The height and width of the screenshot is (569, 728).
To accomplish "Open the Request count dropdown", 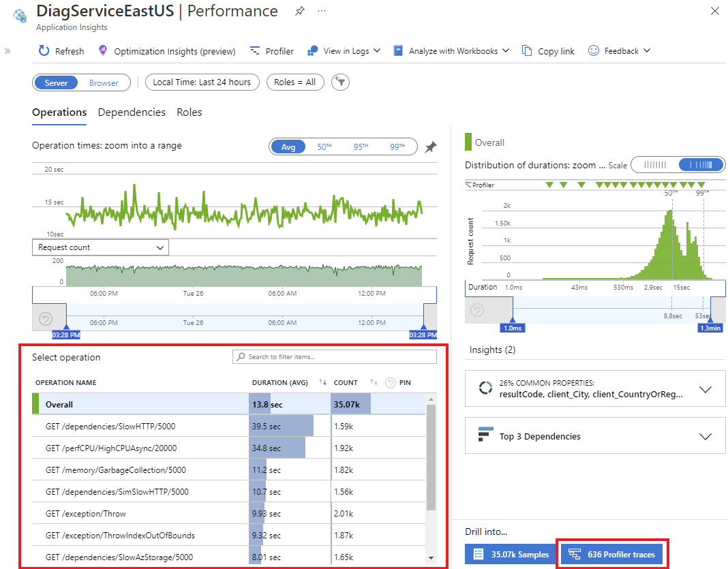I will 100,247.
